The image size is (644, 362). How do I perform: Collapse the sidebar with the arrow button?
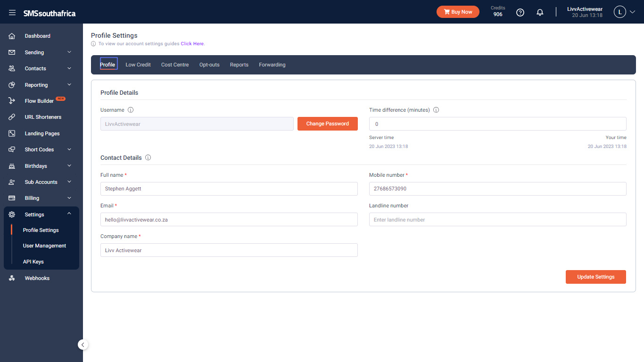pyautogui.click(x=83, y=345)
